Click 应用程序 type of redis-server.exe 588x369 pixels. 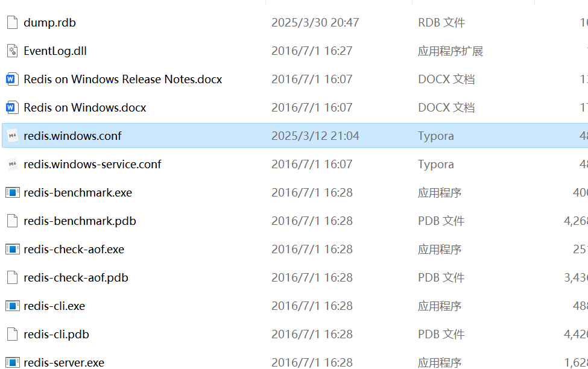click(x=440, y=362)
